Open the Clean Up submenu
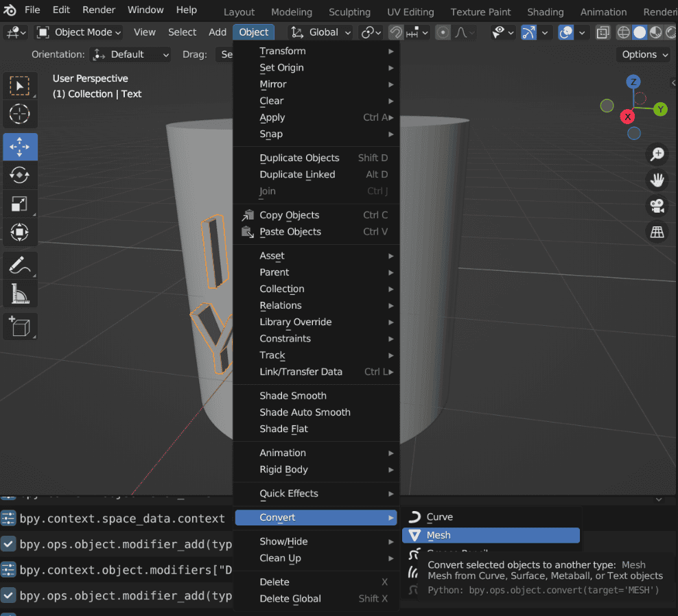This screenshot has height=616, width=678. [x=316, y=558]
